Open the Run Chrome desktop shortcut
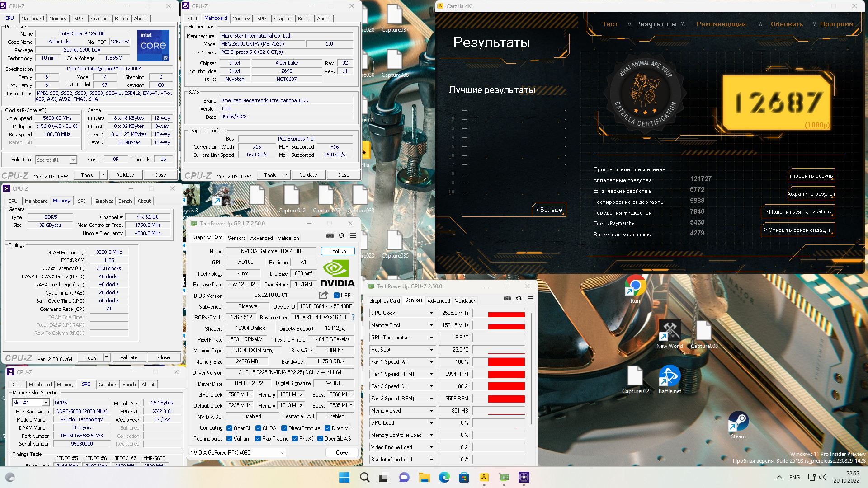The width and height of the screenshot is (868, 488). pos(635,289)
